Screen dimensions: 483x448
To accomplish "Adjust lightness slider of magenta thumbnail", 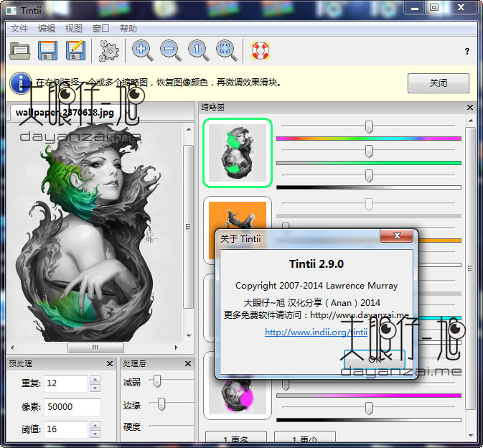I will pyautogui.click(x=368, y=408).
